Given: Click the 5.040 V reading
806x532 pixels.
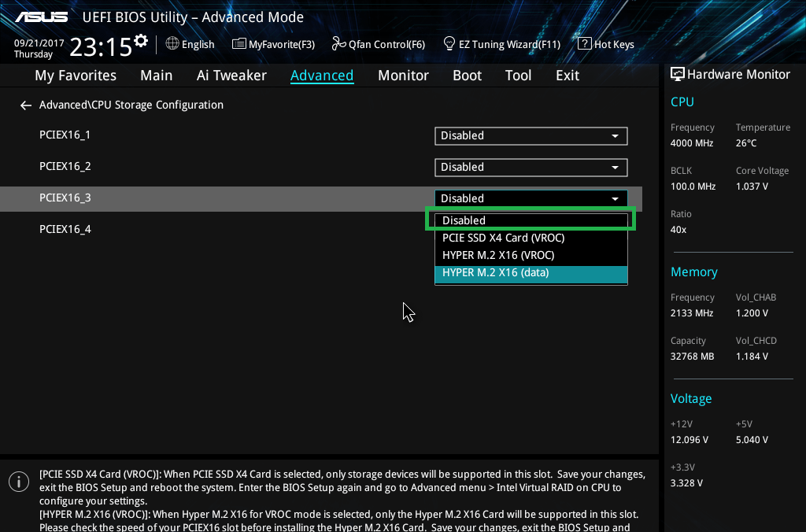Looking at the screenshot, I should (752, 441).
